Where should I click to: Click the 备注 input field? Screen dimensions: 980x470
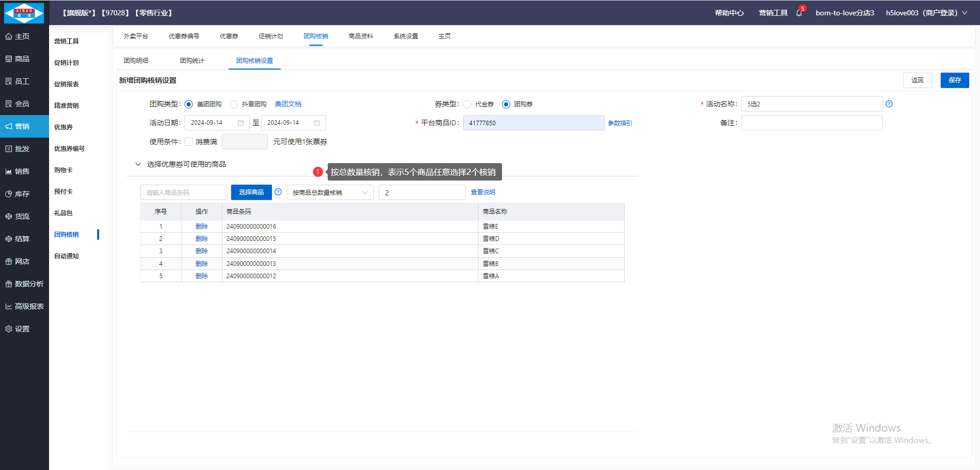(811, 123)
